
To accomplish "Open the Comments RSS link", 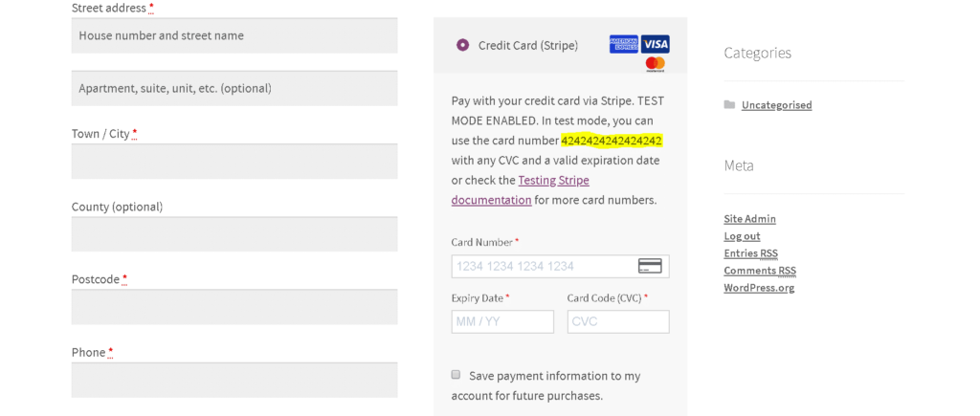I will (x=760, y=271).
